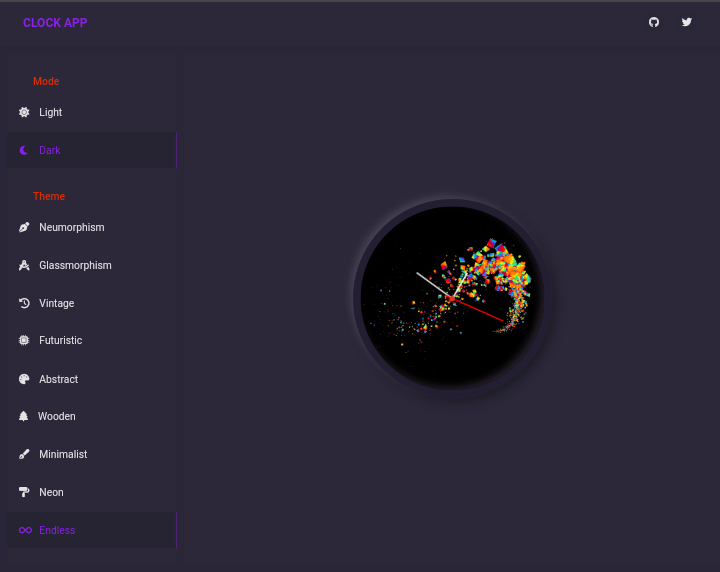Click the tree icon for Wooden
This screenshot has height=572, width=720.
point(23,416)
